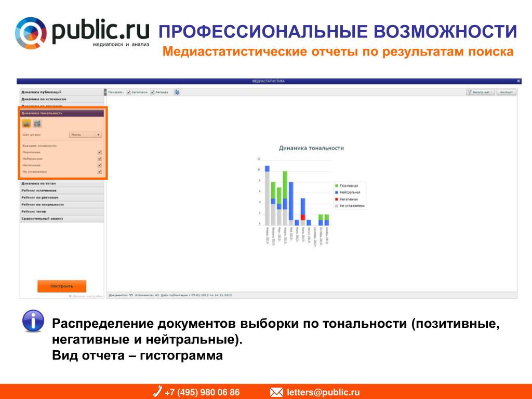Open the Шаг шкалы Месяц dropdown
This screenshot has width=532, height=399.
pos(85,135)
